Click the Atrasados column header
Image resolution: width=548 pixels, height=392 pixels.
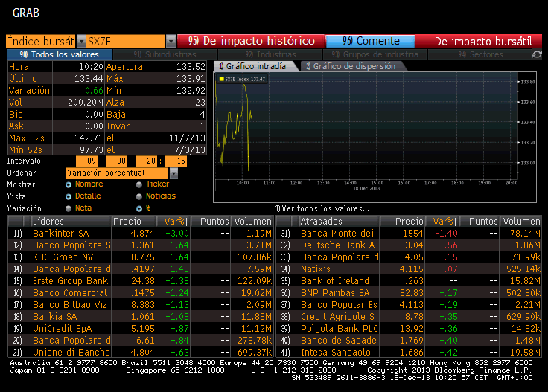point(339,222)
